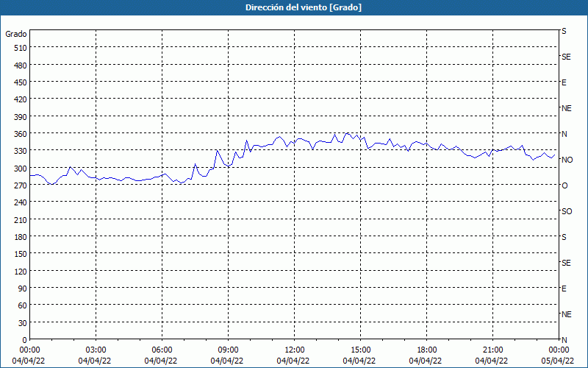Pick the 60 value on the degree axis
The image size is (588, 368).
coord(23,305)
